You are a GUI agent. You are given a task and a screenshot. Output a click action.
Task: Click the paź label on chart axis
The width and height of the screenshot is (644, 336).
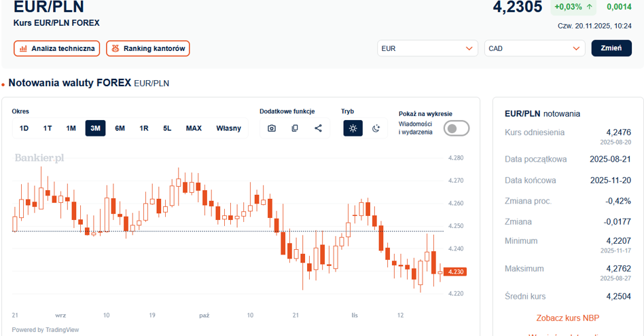point(204,315)
